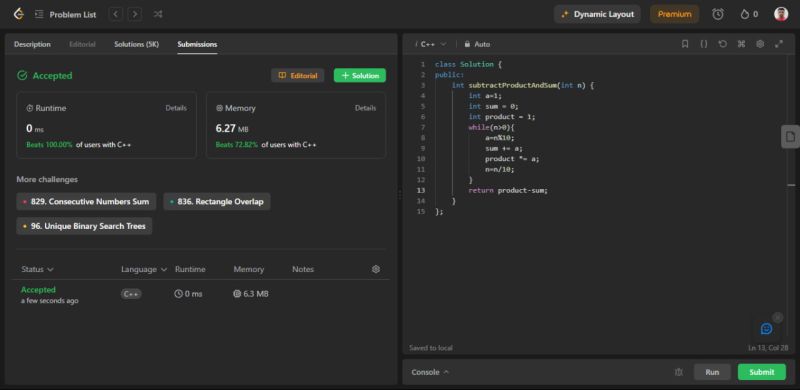800x390 pixels.
Task: Open 829. Consecutive Numbers Sum challenge
Action: click(86, 202)
